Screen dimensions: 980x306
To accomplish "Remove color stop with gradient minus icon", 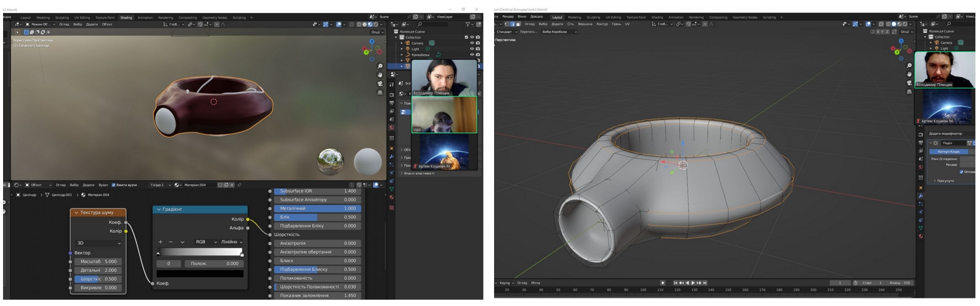I will [170, 242].
